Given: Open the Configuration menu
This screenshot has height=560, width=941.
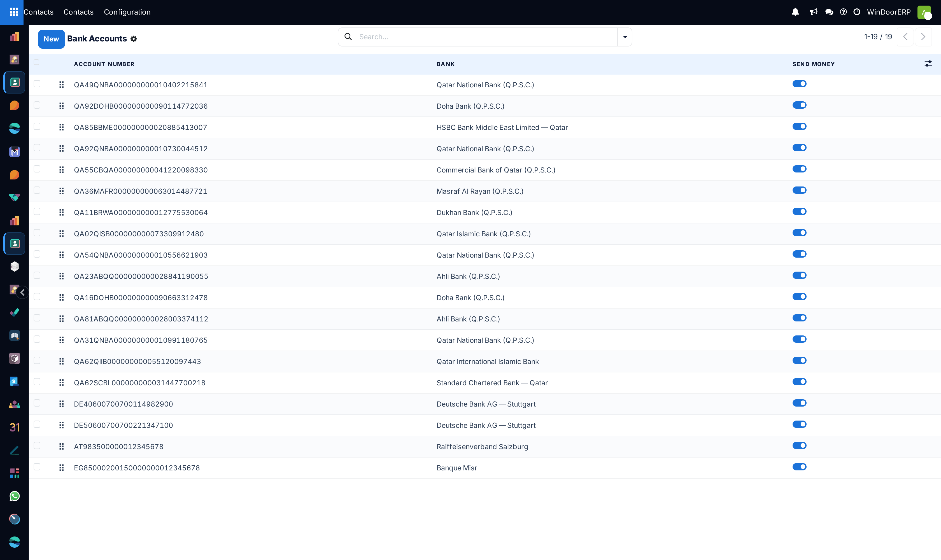Looking at the screenshot, I should click(127, 12).
